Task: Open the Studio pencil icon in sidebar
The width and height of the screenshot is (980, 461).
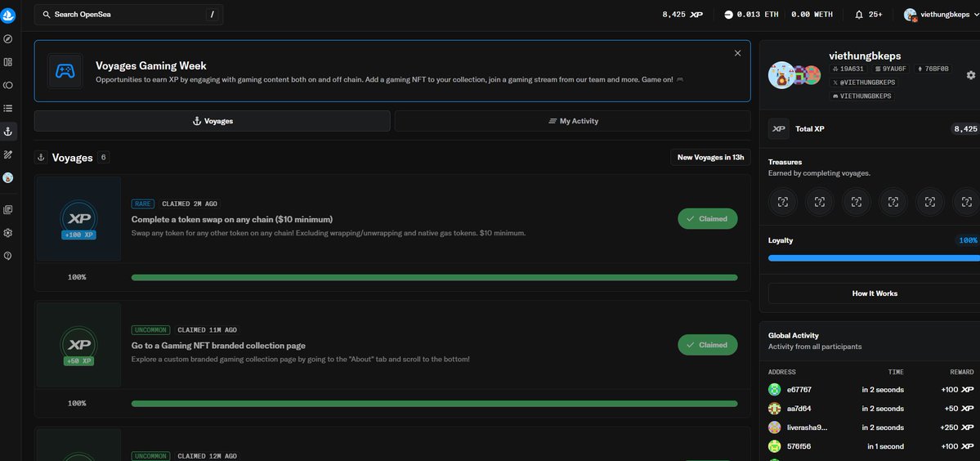Action: click(x=8, y=154)
